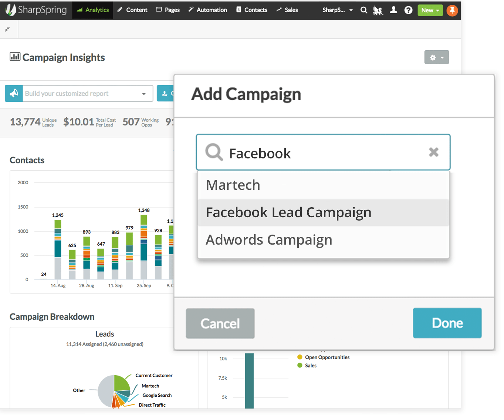Expand the green New dropdown button
504x420 pixels.
click(430, 10)
